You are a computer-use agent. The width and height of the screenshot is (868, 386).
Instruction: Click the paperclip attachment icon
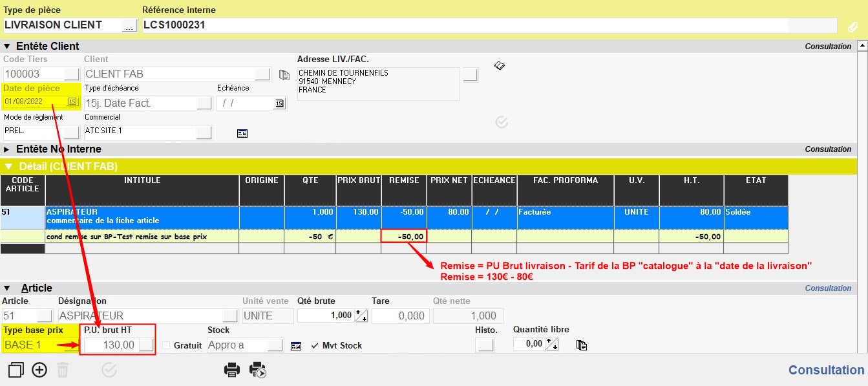853,27
